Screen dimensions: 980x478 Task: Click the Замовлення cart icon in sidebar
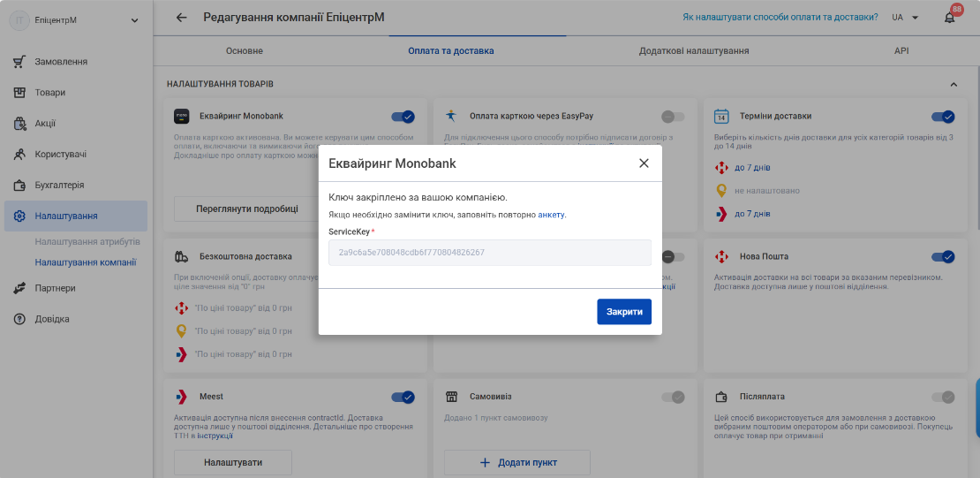point(19,61)
